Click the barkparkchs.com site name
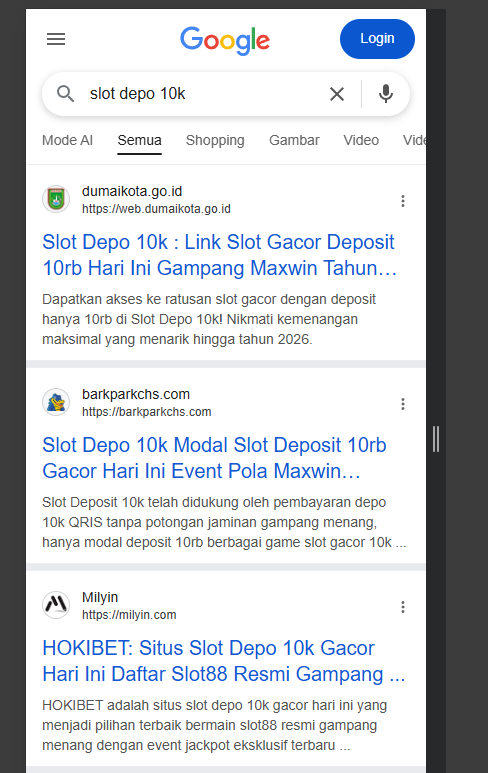Screen dimensions: 488x773 point(136,394)
